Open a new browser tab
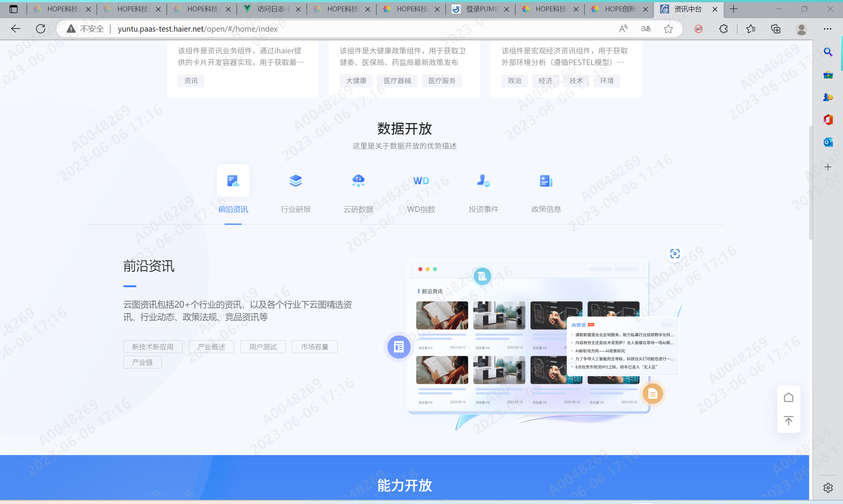Image resolution: width=843 pixels, height=504 pixels. tap(733, 9)
